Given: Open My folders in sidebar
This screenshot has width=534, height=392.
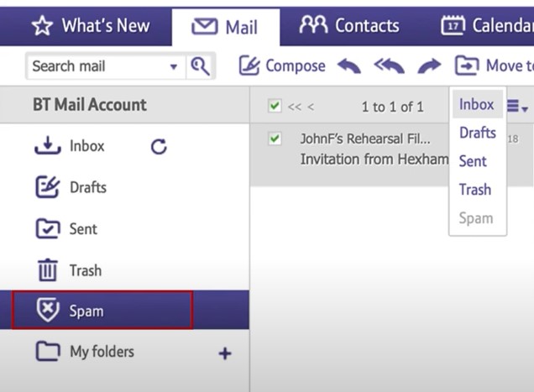Looking at the screenshot, I should click(102, 352).
